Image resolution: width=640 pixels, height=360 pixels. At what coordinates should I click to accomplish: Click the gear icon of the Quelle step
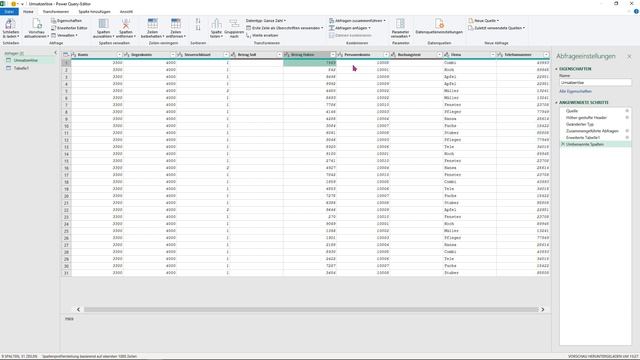click(x=627, y=111)
